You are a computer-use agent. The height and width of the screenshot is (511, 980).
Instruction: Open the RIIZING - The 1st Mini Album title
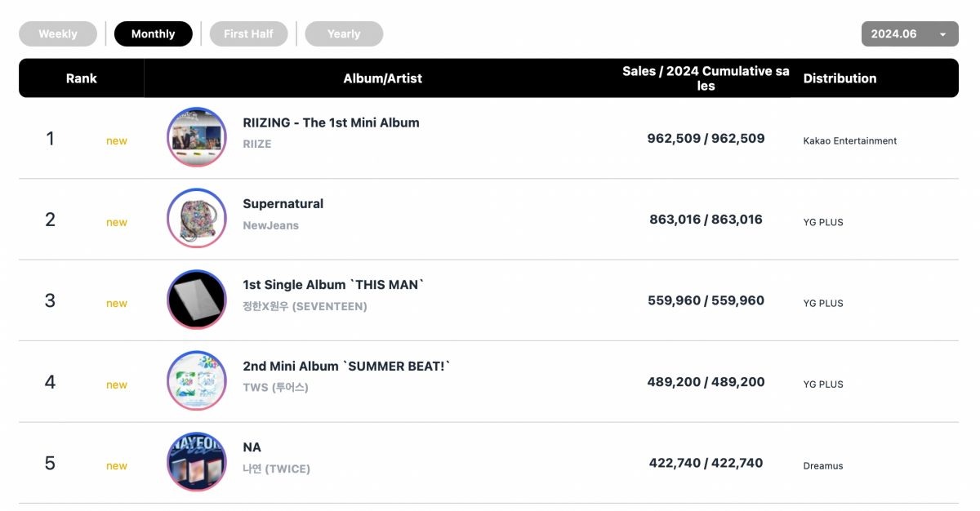pos(331,122)
